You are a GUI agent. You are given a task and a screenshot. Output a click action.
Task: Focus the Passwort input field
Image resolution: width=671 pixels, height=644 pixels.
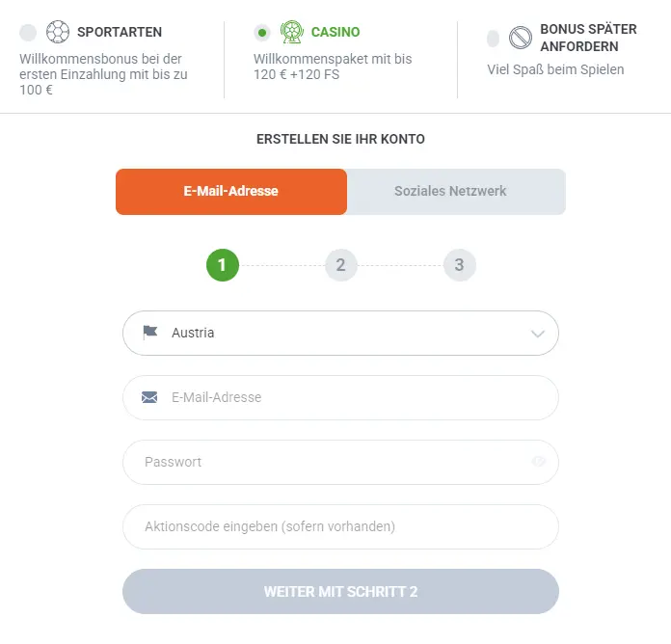click(328, 462)
